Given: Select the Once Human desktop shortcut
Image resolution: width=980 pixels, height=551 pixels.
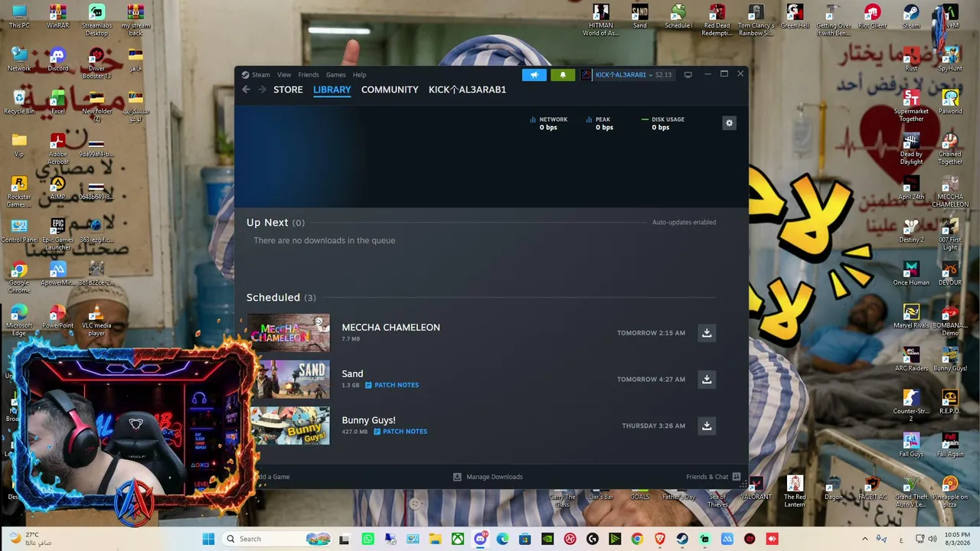Looking at the screenshot, I should click(x=911, y=274).
